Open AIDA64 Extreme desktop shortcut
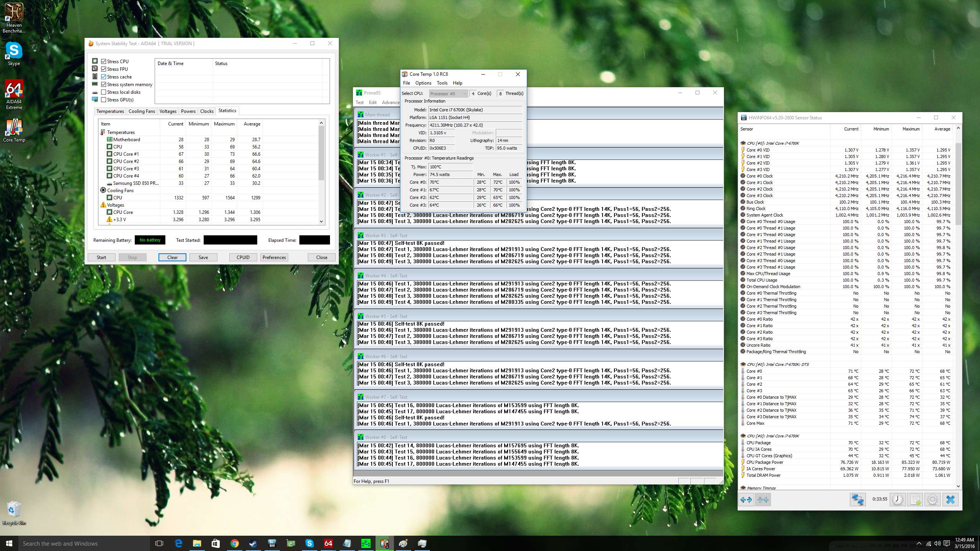 [14, 95]
